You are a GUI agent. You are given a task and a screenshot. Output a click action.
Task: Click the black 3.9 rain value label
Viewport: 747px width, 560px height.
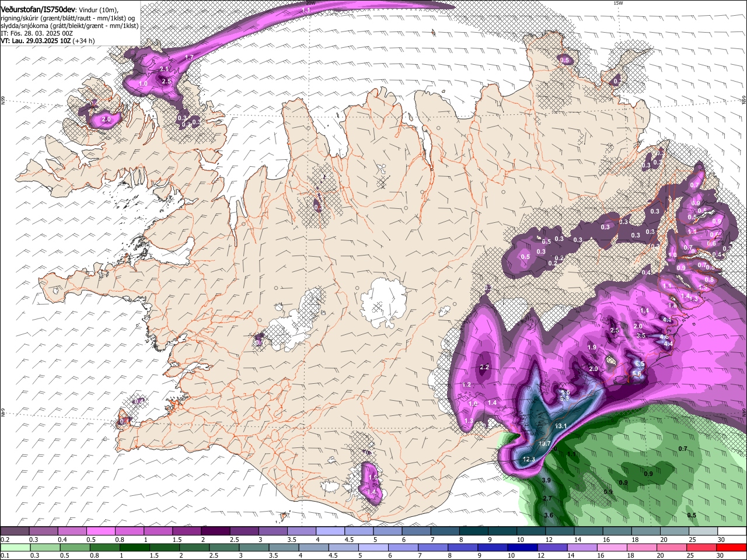(547, 480)
